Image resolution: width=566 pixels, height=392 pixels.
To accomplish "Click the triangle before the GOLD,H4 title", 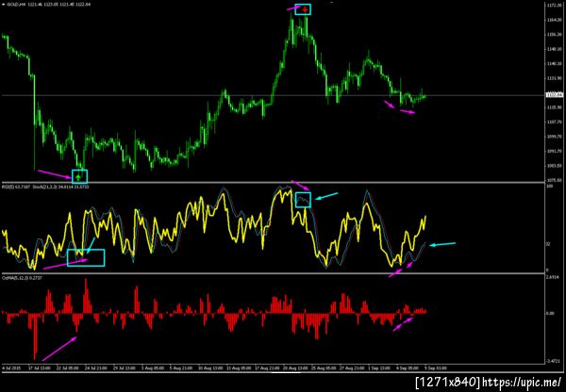I will [x=4, y=4].
